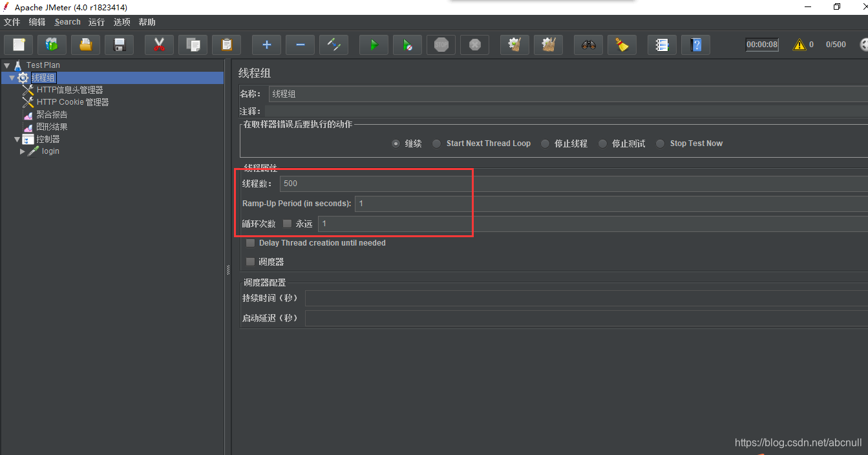This screenshot has width=868, height=455.
Task: Select the 停止线程 radio button
Action: pos(545,143)
